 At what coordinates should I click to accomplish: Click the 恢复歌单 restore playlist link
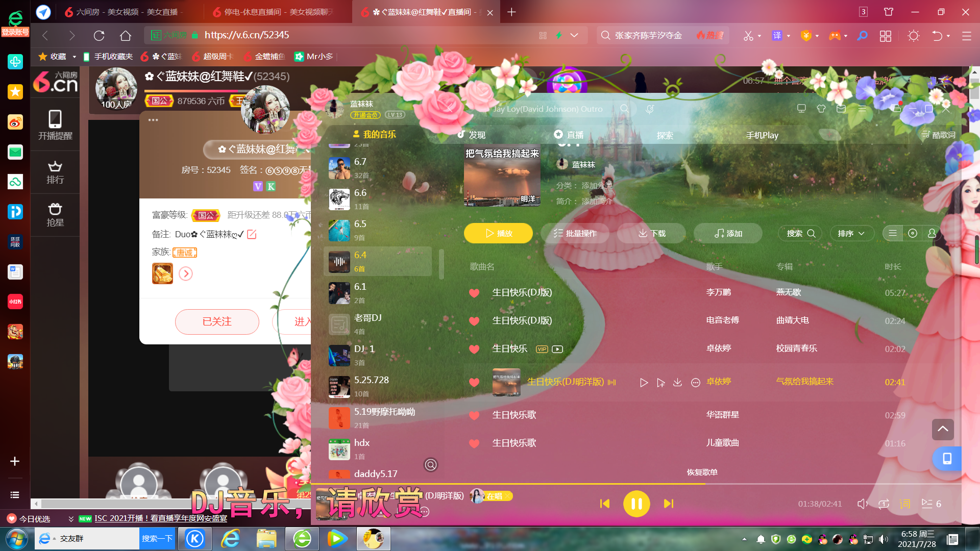tap(702, 472)
